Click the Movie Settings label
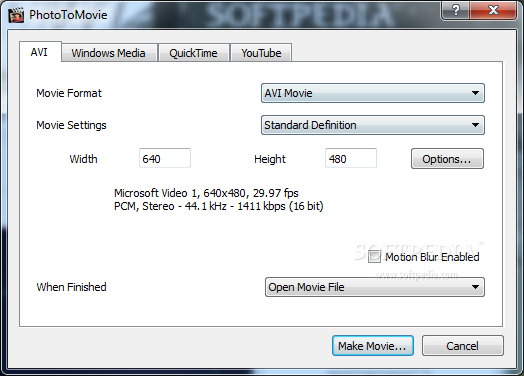 click(x=71, y=125)
